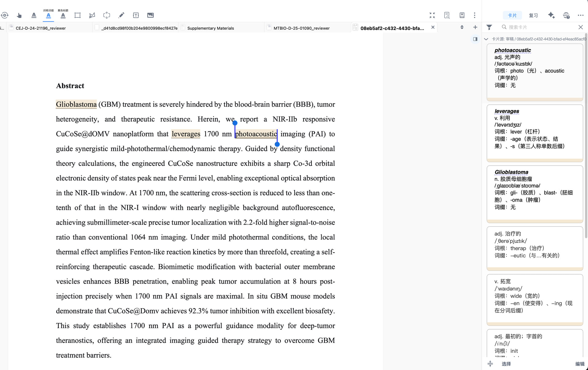
Task: Open the tab list sort arrows
Action: (x=462, y=27)
